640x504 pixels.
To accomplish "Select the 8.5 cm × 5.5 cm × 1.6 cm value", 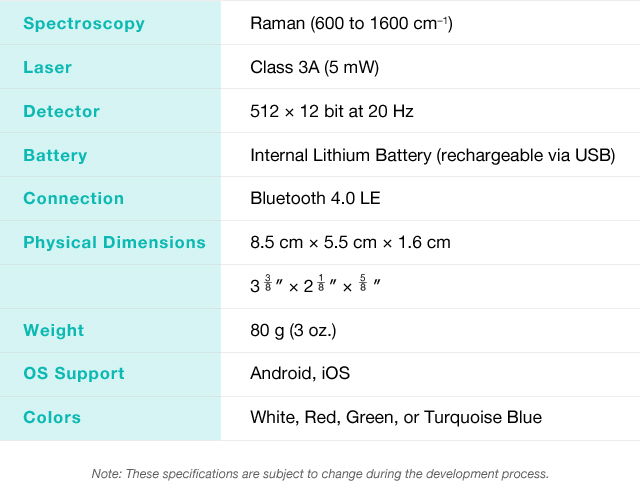I will pyautogui.click(x=350, y=242).
